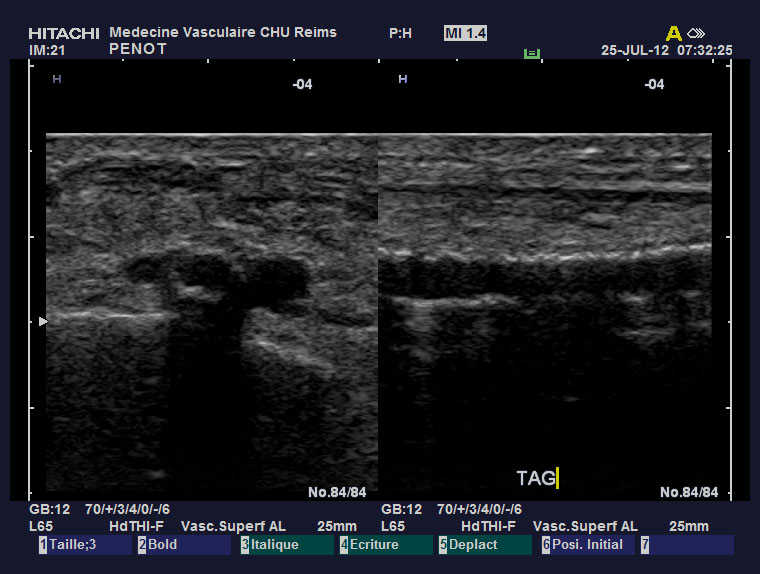This screenshot has width=760, height=574.
Task: Click the focus arrow marker on left edge
Action: tap(42, 321)
